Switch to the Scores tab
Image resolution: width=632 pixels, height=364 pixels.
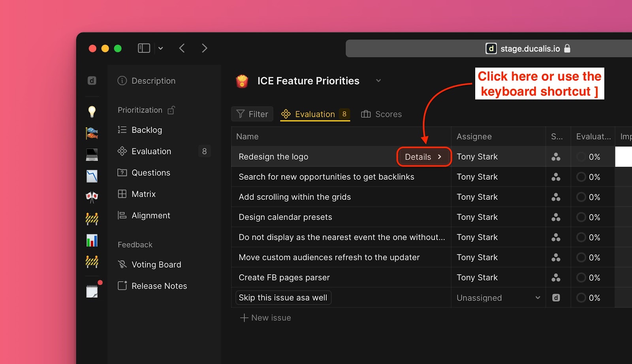pyautogui.click(x=381, y=114)
